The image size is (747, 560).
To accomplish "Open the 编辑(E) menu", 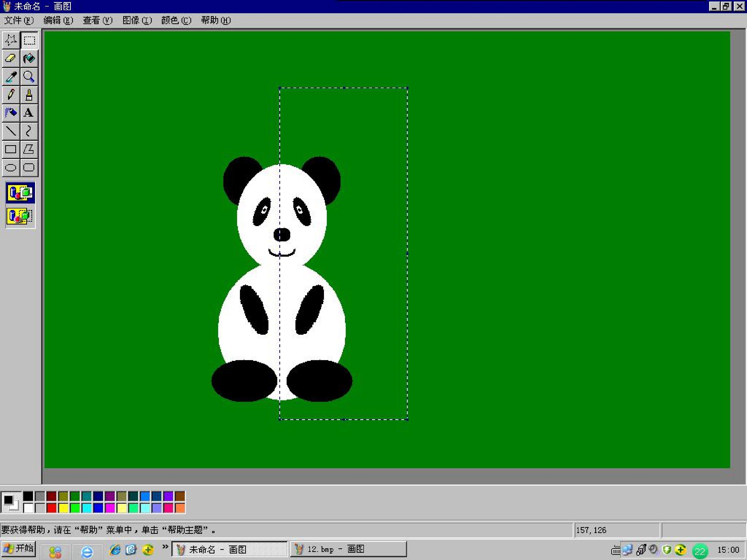I will coord(58,20).
